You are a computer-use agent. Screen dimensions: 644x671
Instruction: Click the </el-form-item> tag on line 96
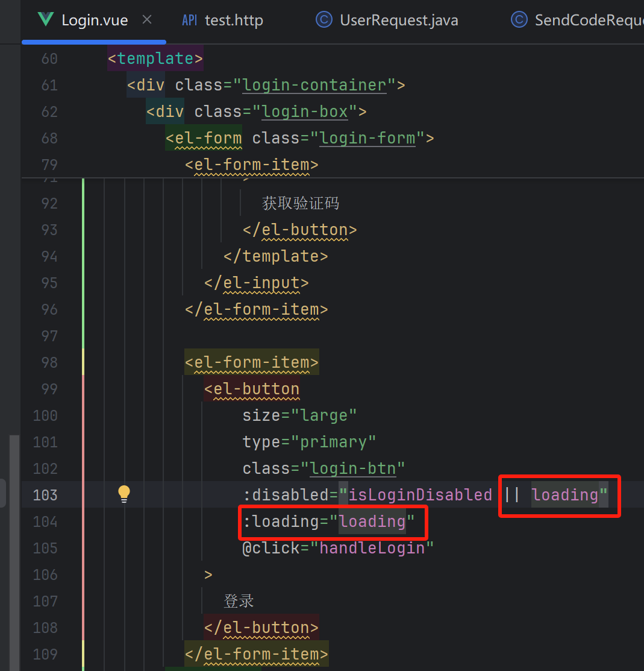click(256, 309)
